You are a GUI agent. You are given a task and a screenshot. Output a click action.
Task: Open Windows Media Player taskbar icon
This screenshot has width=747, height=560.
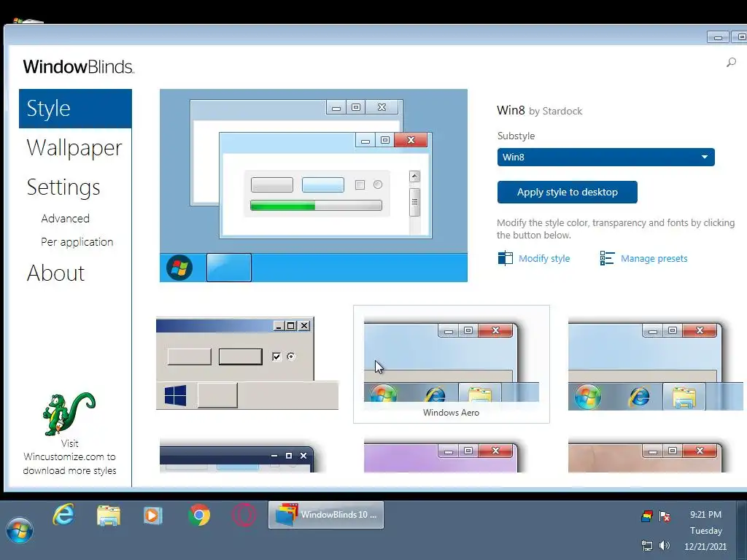coord(153,516)
